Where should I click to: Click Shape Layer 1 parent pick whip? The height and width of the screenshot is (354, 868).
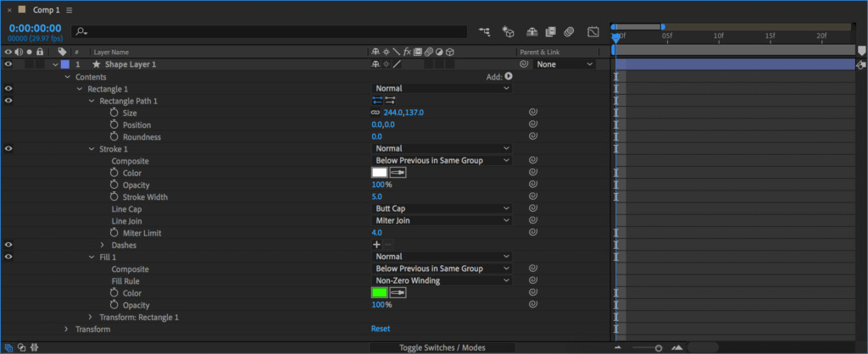point(524,64)
